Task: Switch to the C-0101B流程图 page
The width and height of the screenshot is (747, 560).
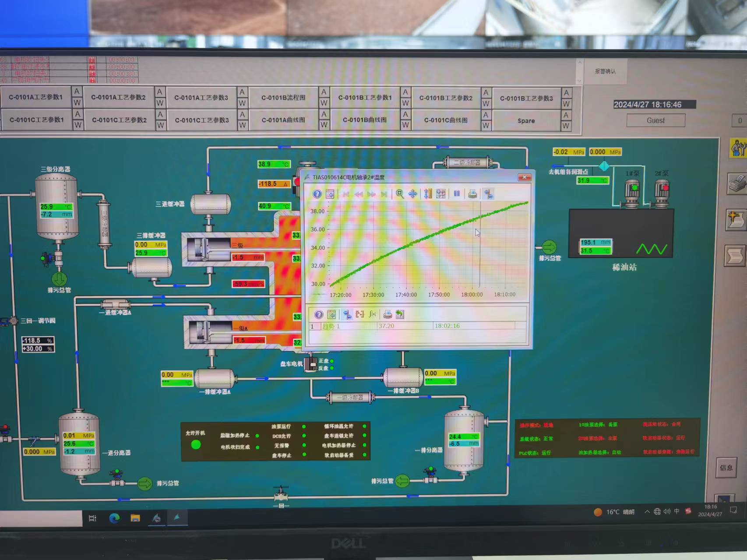Action: 283,98
